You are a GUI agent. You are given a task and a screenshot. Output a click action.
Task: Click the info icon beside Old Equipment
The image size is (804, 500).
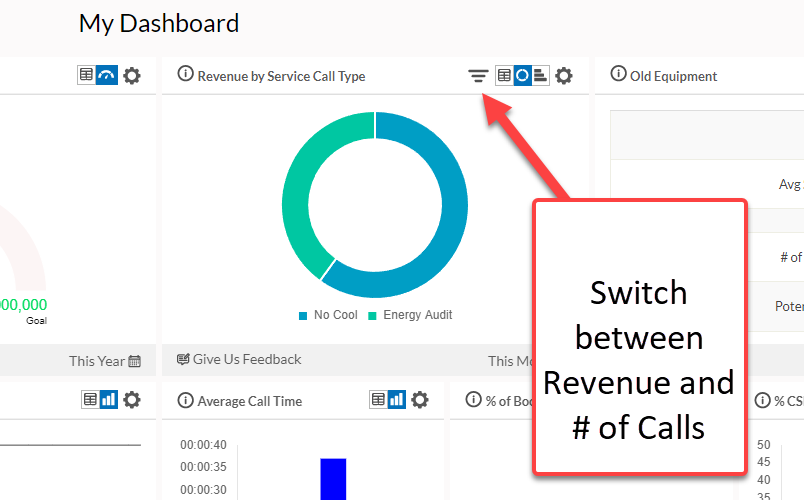click(x=618, y=73)
